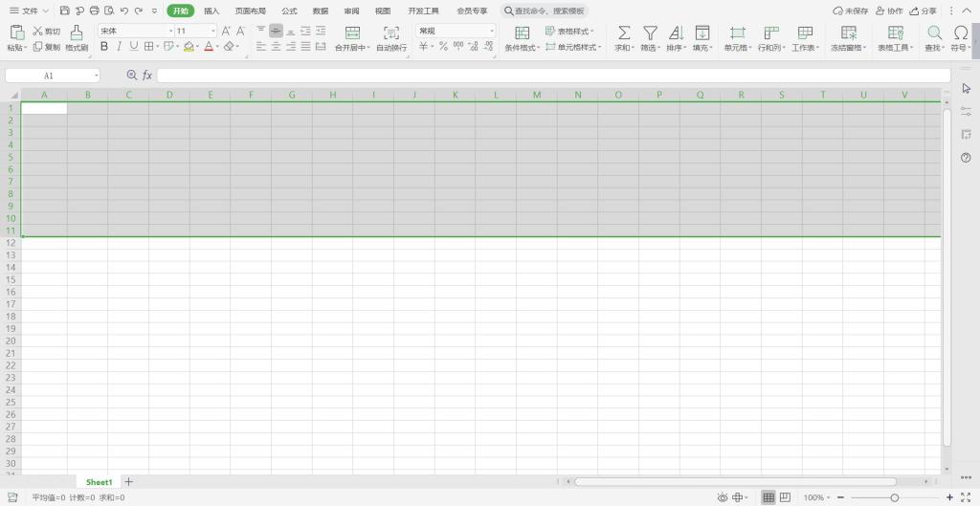Image resolution: width=980 pixels, height=506 pixels.
Task: Switch to the 插入 (Insert) tab
Action: [x=212, y=11]
